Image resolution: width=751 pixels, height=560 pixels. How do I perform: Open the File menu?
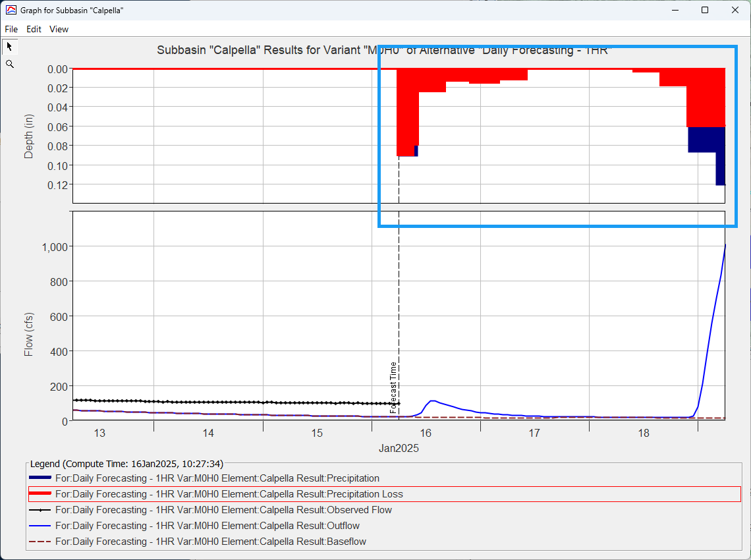[11, 29]
